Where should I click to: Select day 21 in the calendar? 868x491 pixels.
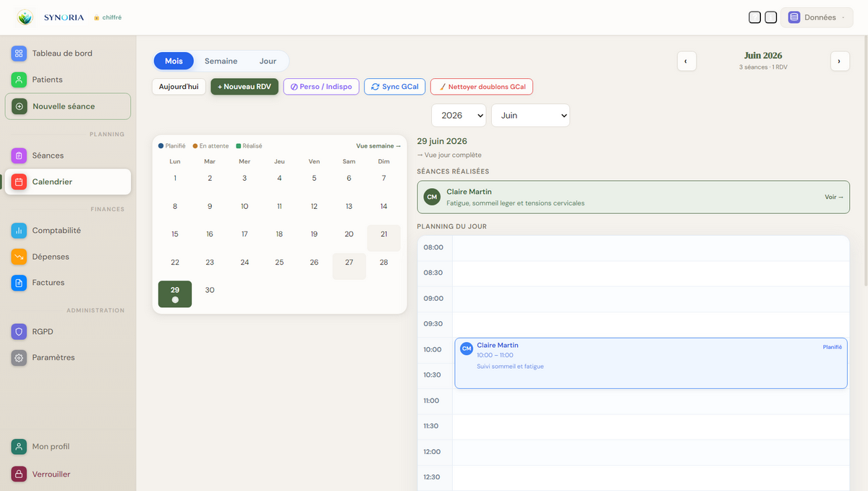coord(383,238)
